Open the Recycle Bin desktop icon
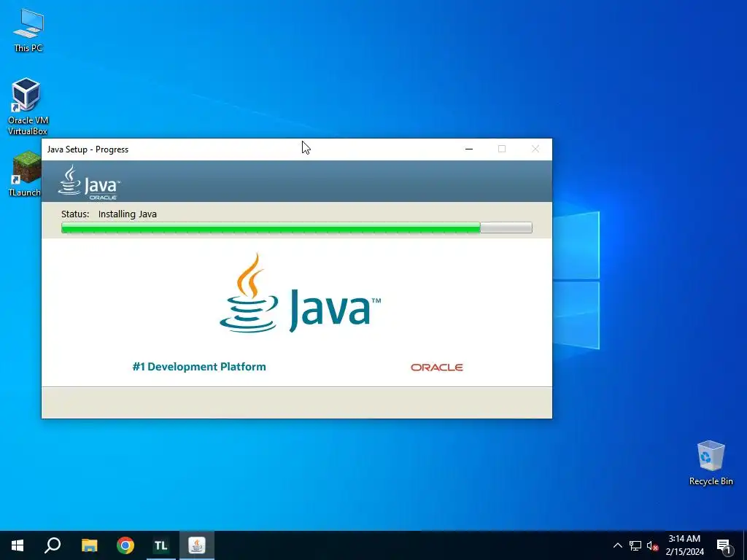747x560 pixels. (x=711, y=463)
